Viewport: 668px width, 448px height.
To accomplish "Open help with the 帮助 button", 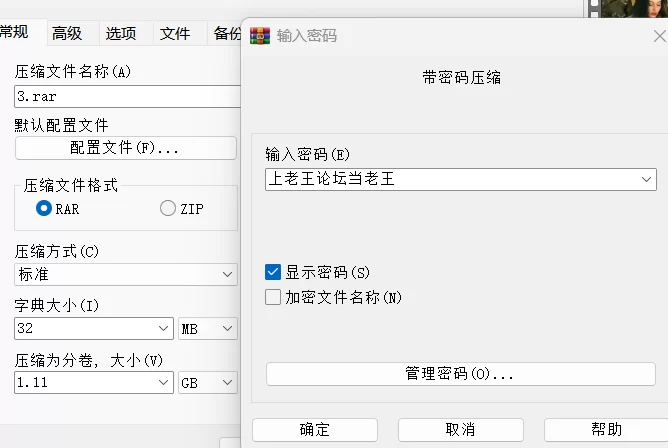I will [606, 429].
